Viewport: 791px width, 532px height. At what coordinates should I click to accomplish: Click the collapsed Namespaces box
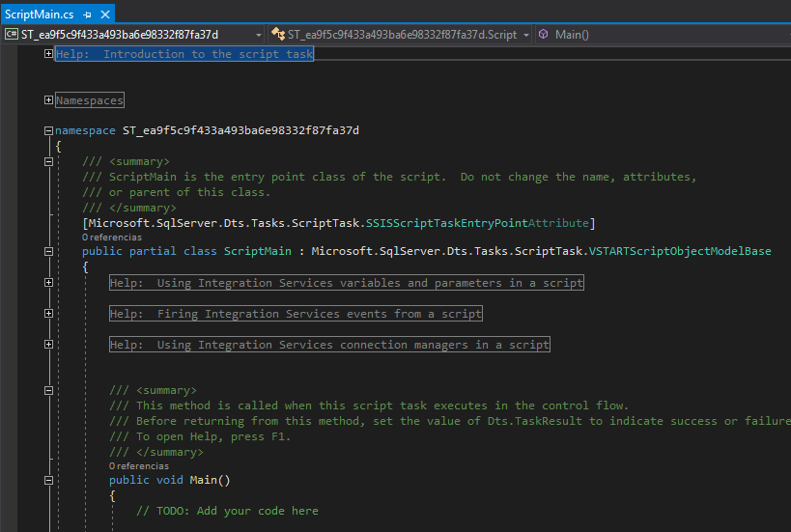(89, 100)
